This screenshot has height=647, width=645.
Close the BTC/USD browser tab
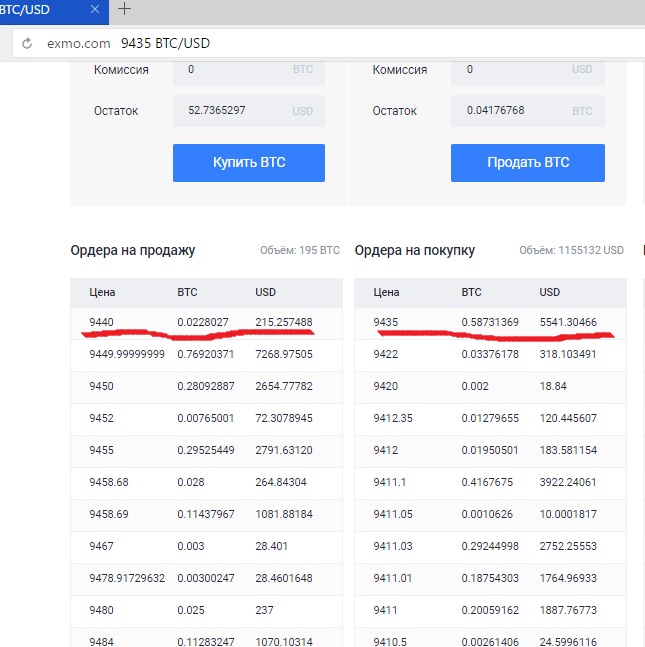[x=95, y=9]
